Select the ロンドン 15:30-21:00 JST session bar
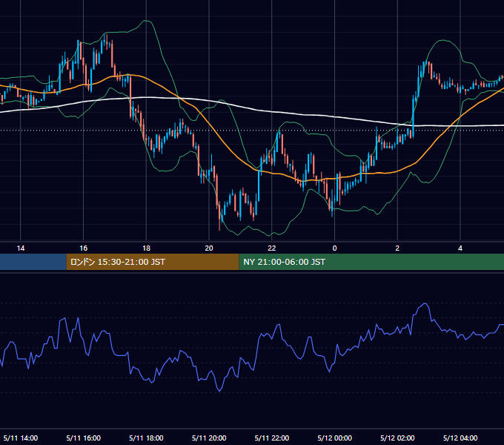 point(153,262)
